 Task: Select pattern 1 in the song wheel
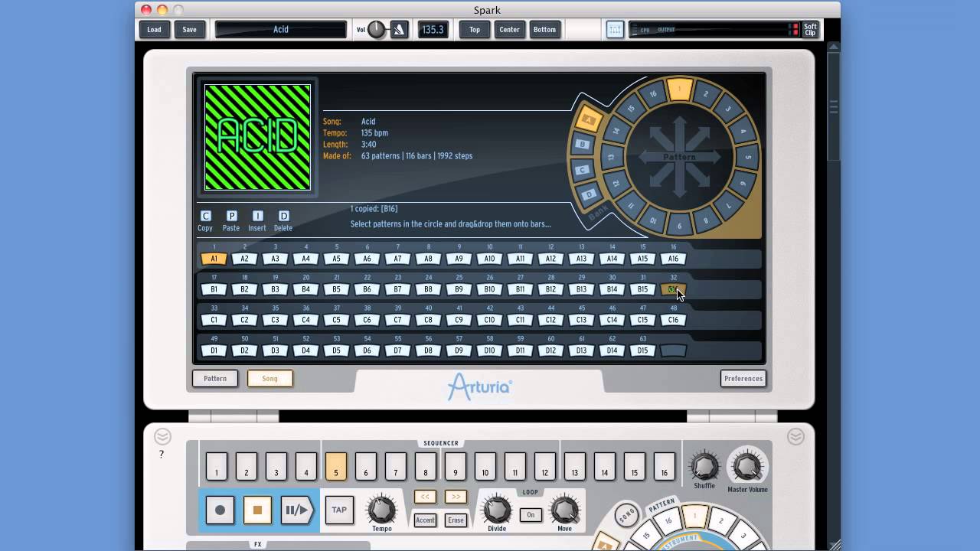pos(678,90)
